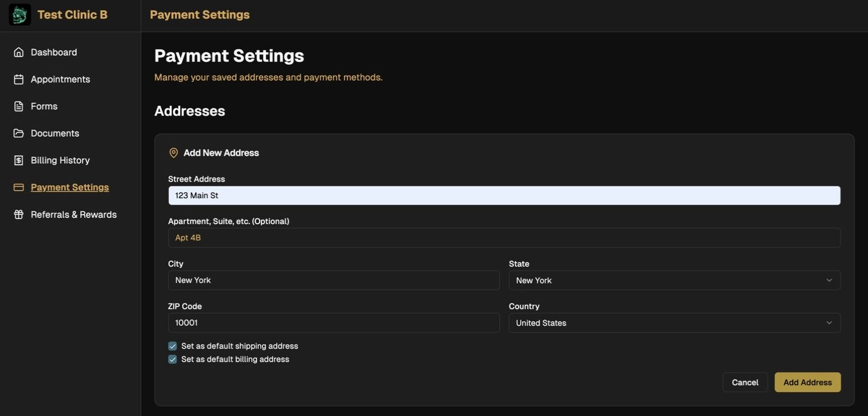This screenshot has height=416, width=868.
Task: Click the Documents folder icon
Action: (19, 133)
